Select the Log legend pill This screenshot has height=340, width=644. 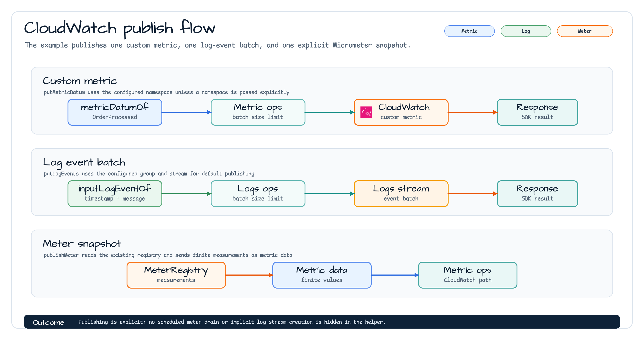tap(526, 31)
